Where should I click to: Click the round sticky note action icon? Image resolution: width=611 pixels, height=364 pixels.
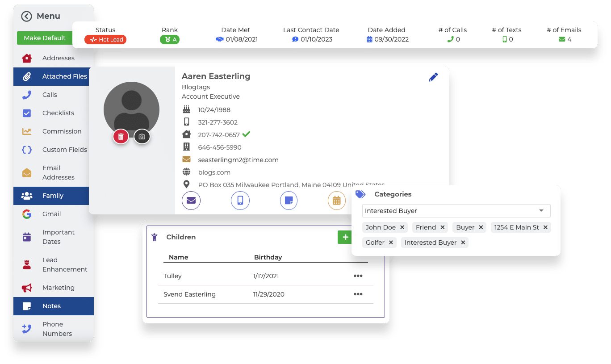tap(289, 200)
